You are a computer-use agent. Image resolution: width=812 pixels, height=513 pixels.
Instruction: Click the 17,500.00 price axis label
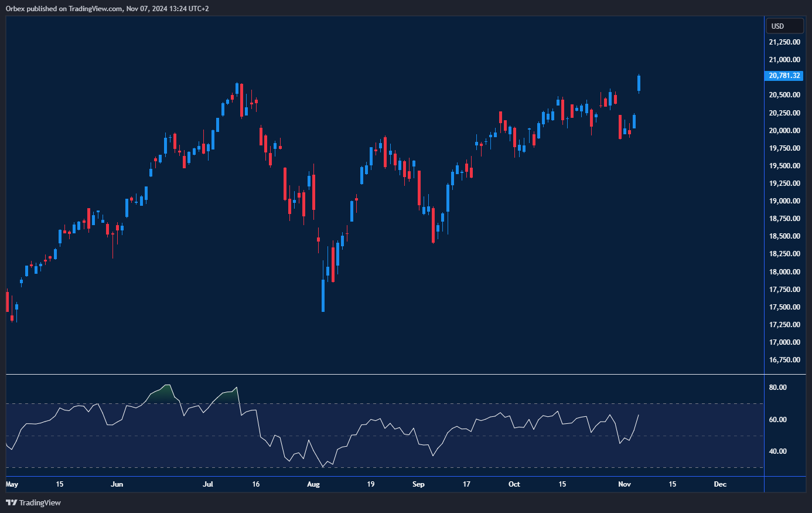784,307
